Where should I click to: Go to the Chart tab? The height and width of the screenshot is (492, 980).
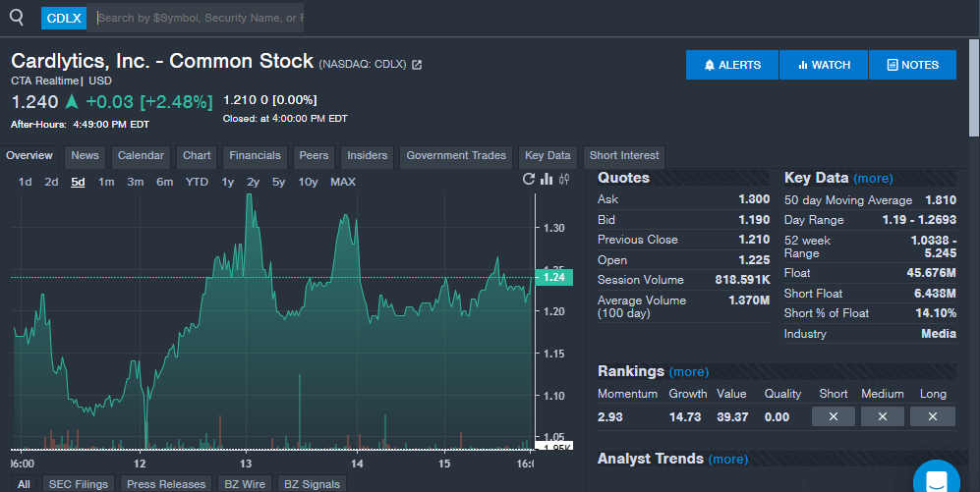[x=197, y=156]
